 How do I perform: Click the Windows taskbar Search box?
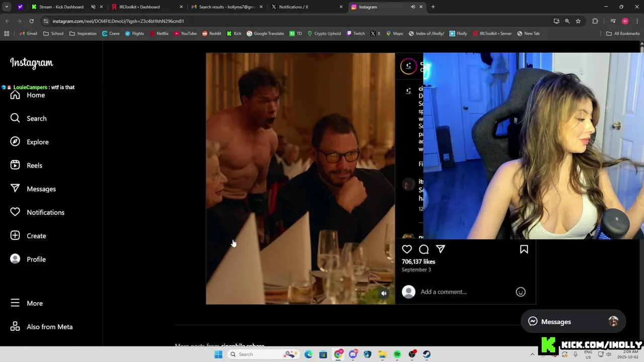tap(263, 354)
